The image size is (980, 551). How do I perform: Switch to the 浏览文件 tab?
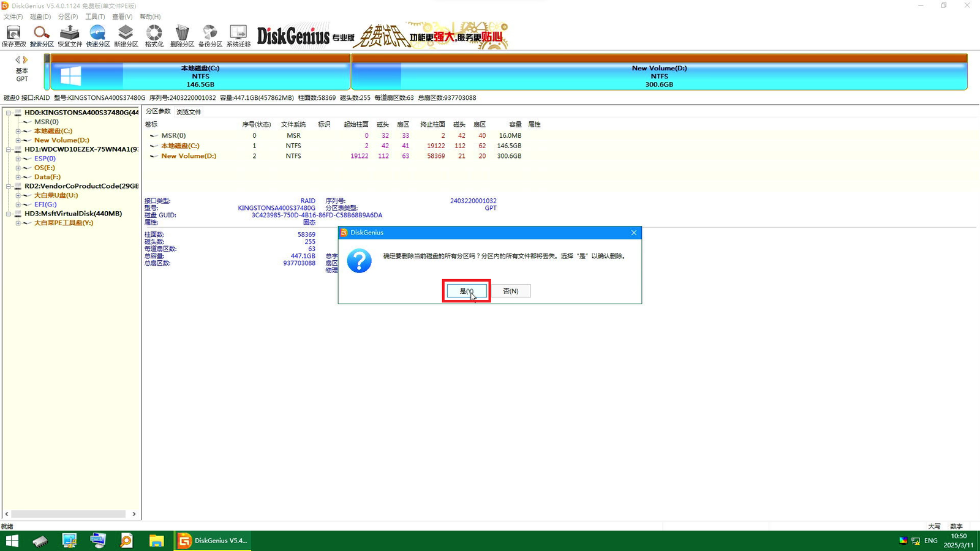pyautogui.click(x=189, y=112)
